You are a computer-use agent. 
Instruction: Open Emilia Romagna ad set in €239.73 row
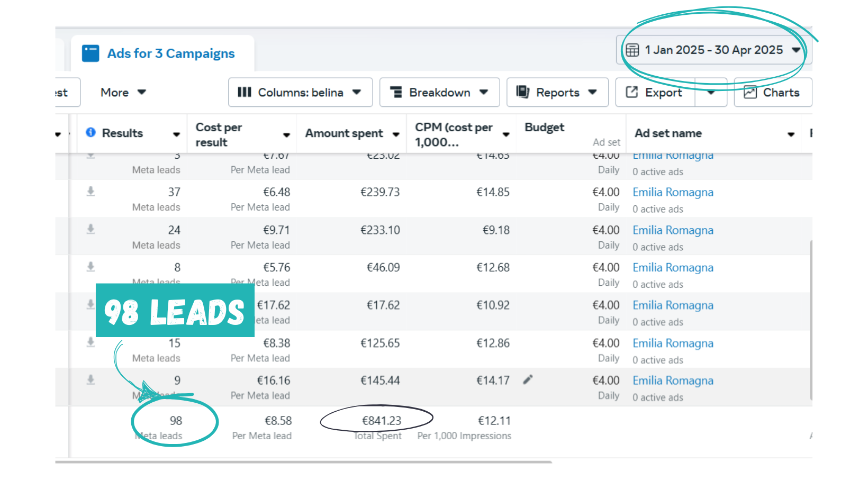[673, 192]
